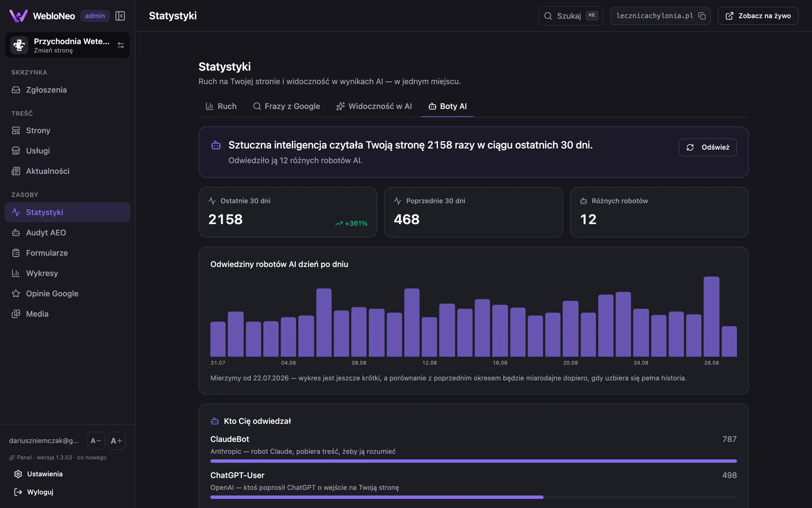Screen dimensions: 812x508
Task: Focus the Szukaj search field
Action: click(x=571, y=16)
